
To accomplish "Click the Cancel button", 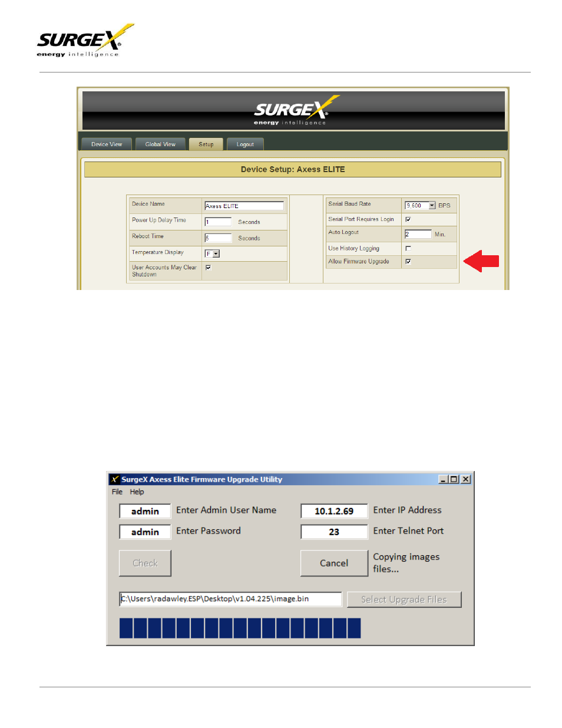I will [x=334, y=563].
